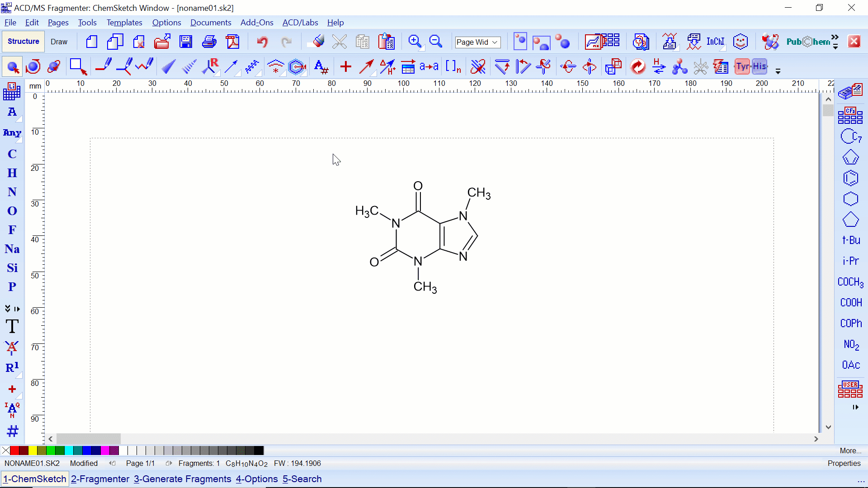
Task: Click the Zoom In magnifier icon
Action: [x=415, y=42]
